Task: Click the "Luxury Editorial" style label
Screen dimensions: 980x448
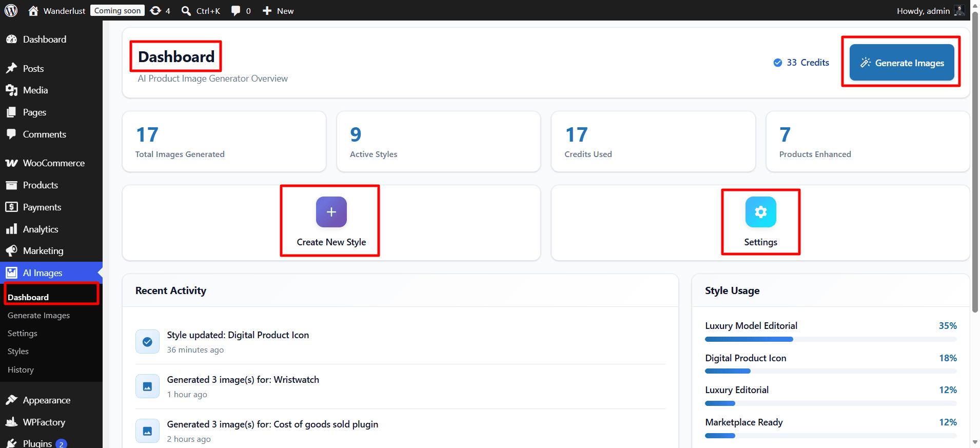Action: pos(737,390)
